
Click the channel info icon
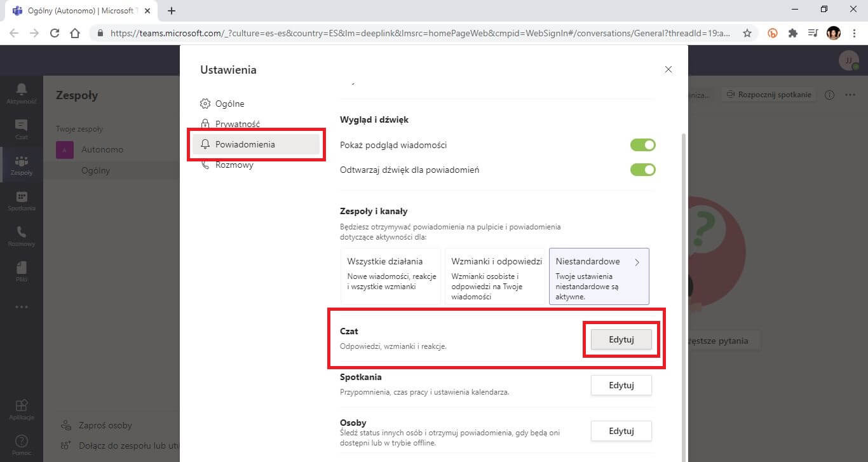click(829, 95)
